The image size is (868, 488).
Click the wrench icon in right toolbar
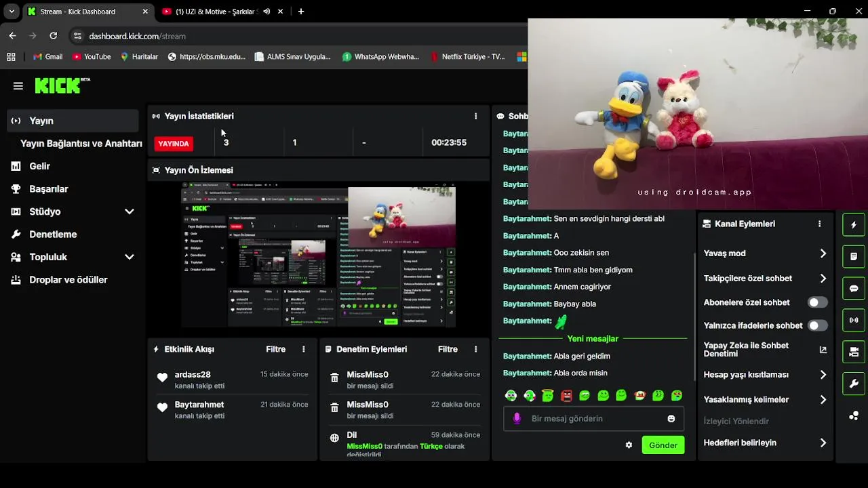click(854, 384)
